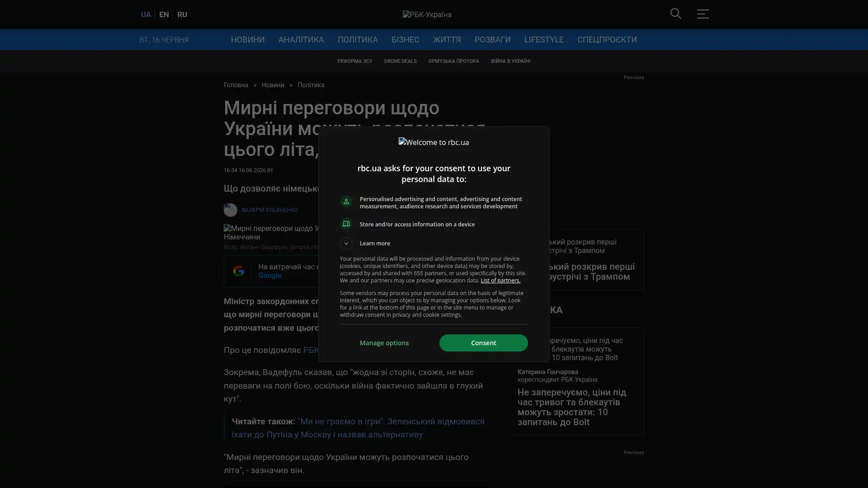
Task: Click Manage options in consent dialog
Action: coord(384,343)
